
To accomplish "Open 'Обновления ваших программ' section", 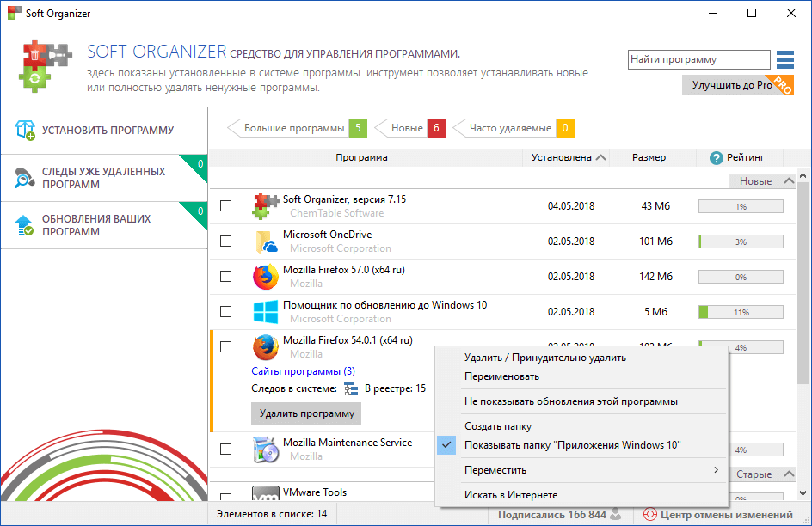I will [104, 225].
